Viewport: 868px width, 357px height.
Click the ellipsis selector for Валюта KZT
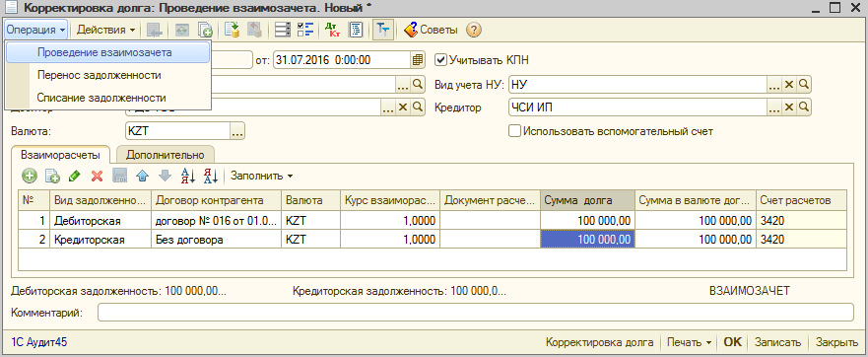click(x=237, y=131)
